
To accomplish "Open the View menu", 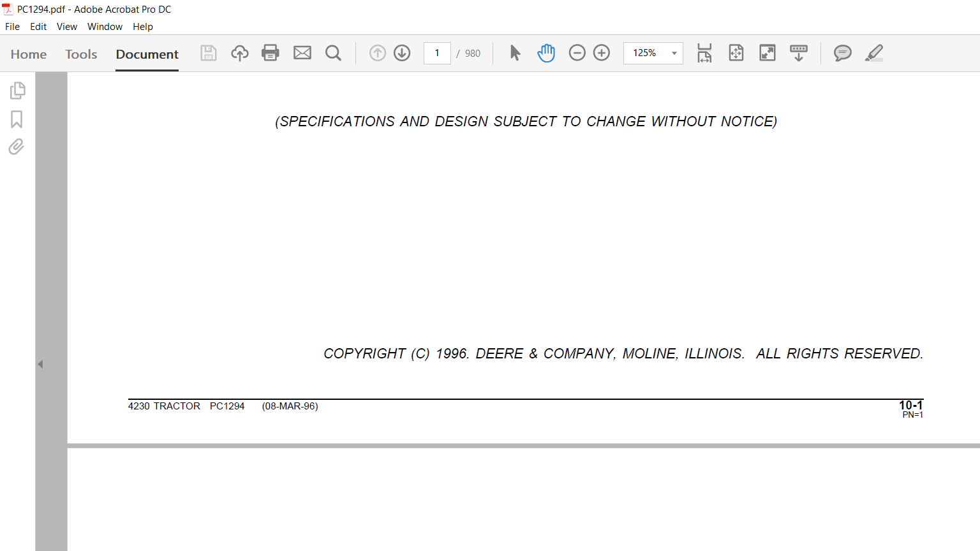I will [x=67, y=27].
